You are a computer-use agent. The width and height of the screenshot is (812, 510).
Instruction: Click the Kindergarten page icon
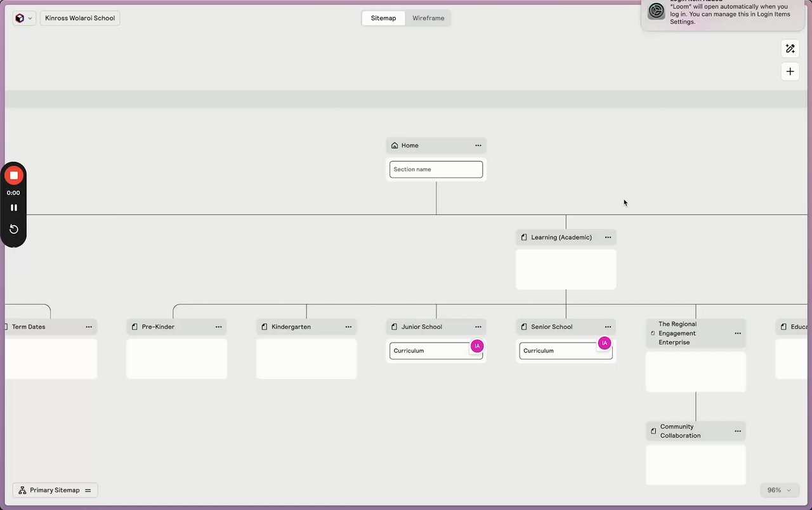pyautogui.click(x=265, y=327)
